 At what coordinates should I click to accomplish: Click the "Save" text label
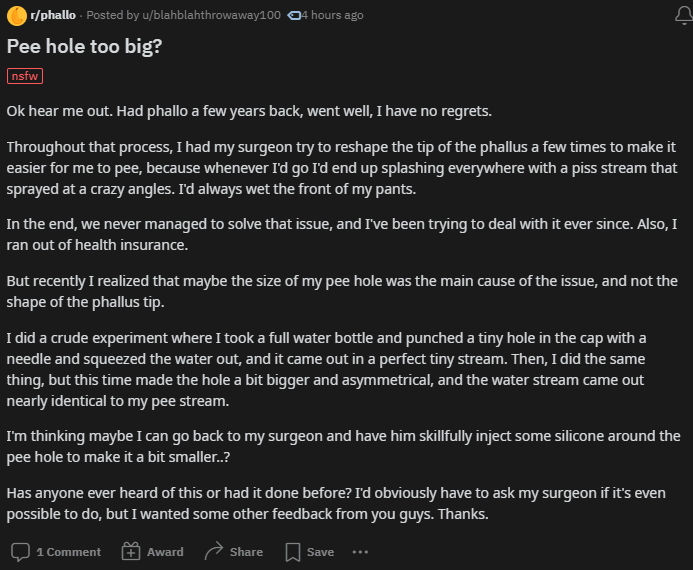pos(320,552)
